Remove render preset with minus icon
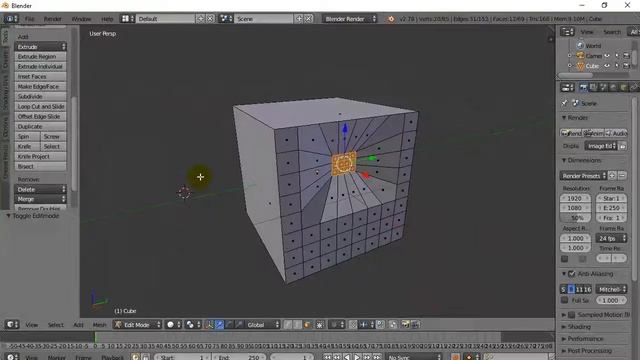 [622, 176]
